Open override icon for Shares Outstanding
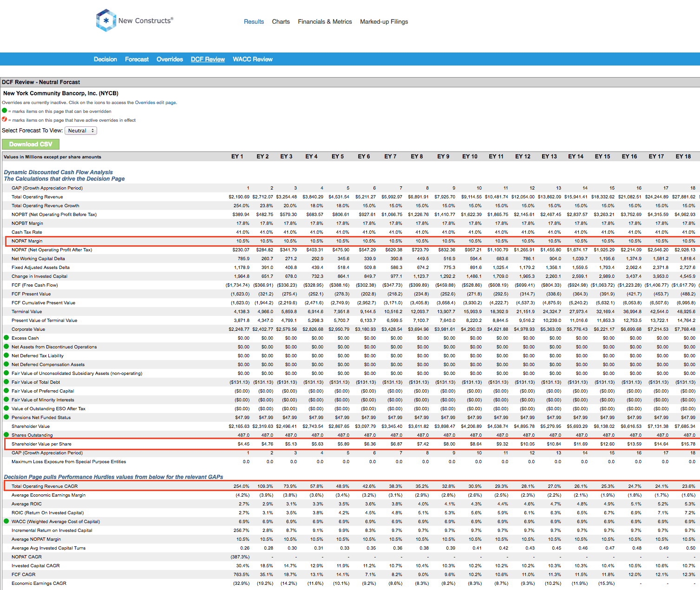The width and height of the screenshot is (700, 590). [7, 435]
